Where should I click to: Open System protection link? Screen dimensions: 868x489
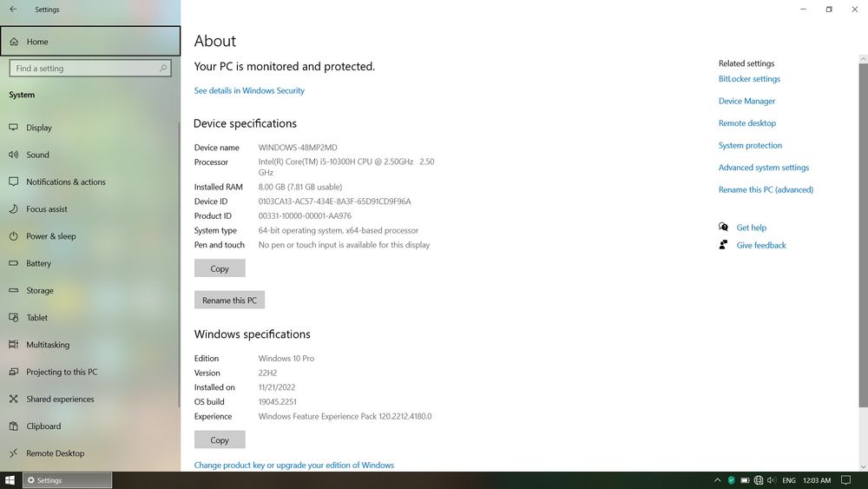(750, 145)
